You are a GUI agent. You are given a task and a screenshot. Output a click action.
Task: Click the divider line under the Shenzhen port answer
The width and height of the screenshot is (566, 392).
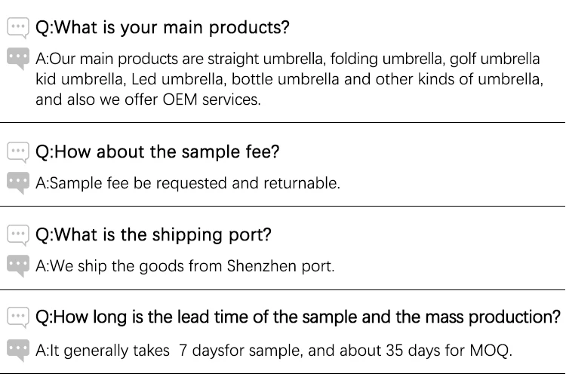click(283, 289)
